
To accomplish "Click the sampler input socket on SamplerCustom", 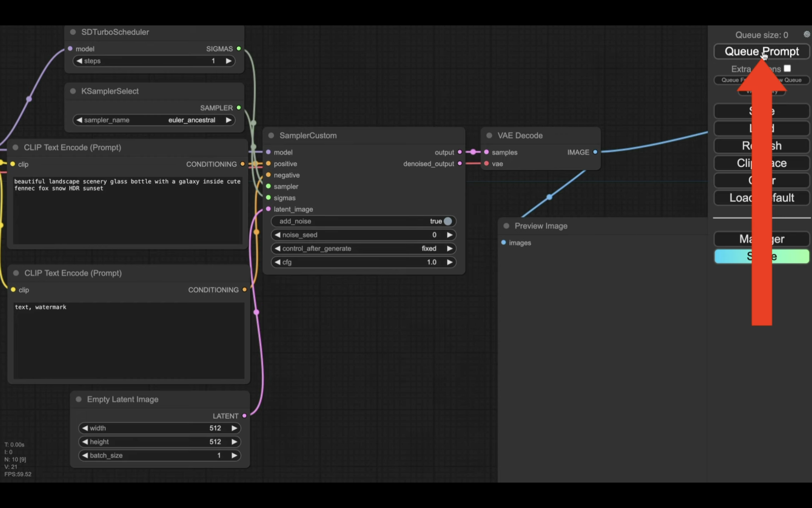I will tap(268, 187).
